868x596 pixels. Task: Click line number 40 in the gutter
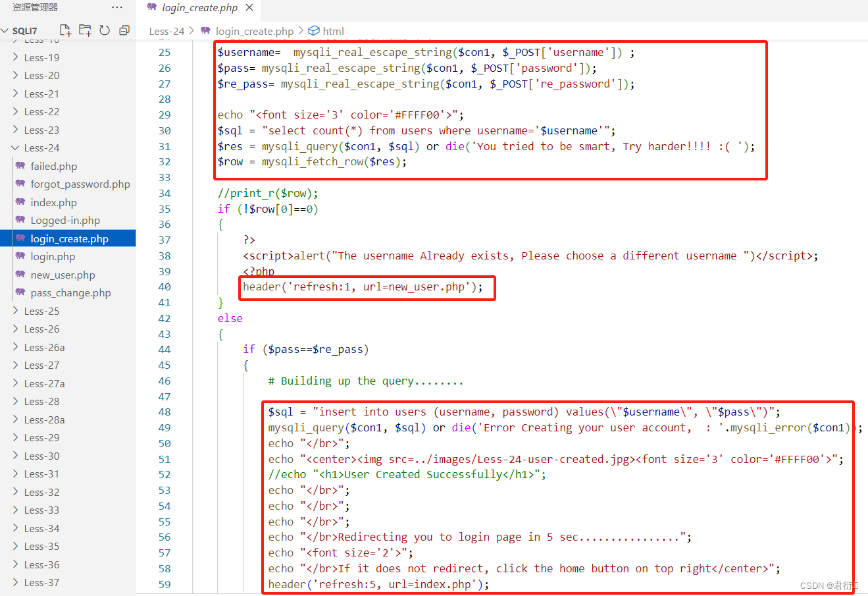165,287
